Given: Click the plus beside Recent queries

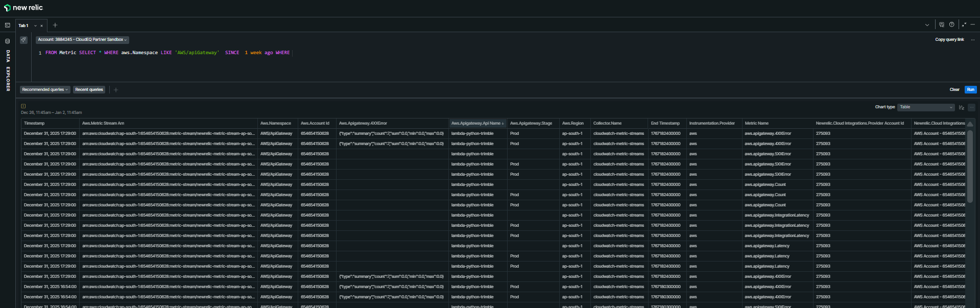Looking at the screenshot, I should (x=116, y=90).
